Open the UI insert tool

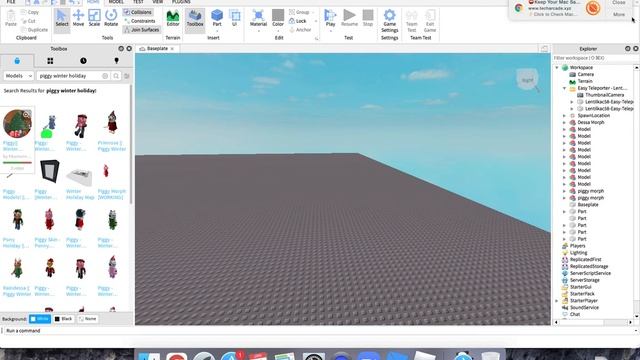click(234, 18)
